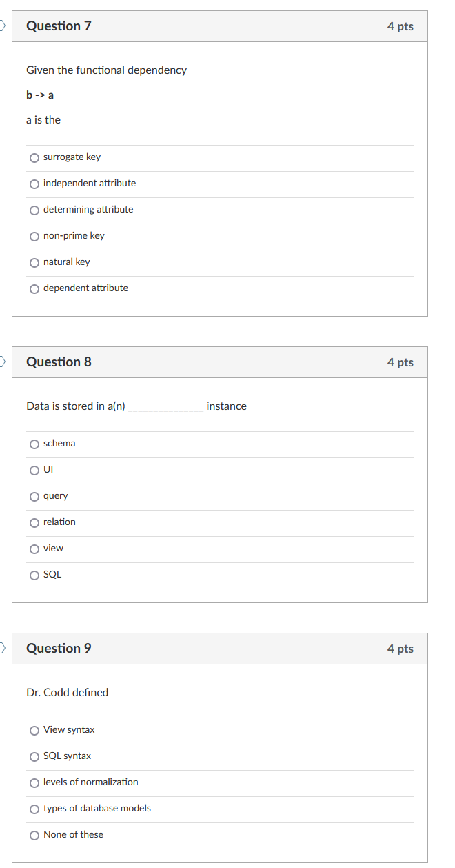Choose 'dependent attribute' as the answer

point(34,288)
